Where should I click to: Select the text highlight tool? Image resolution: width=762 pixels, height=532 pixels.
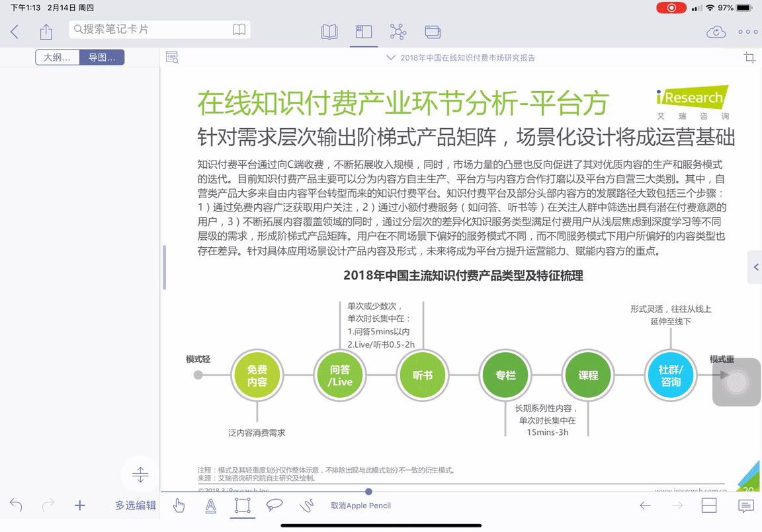[210, 505]
